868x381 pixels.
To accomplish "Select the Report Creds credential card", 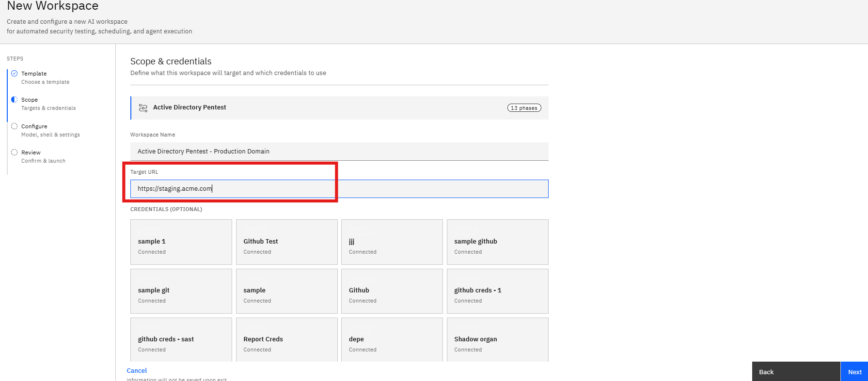I will click(x=287, y=340).
